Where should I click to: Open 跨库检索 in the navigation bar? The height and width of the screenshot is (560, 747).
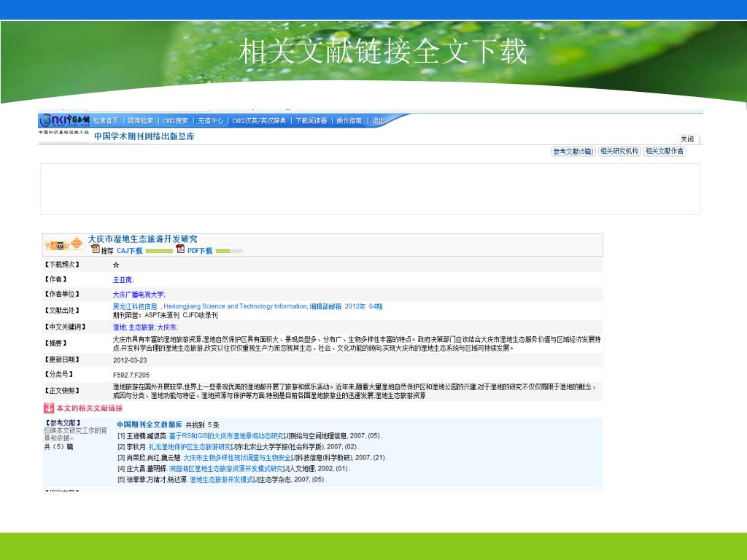(141, 121)
